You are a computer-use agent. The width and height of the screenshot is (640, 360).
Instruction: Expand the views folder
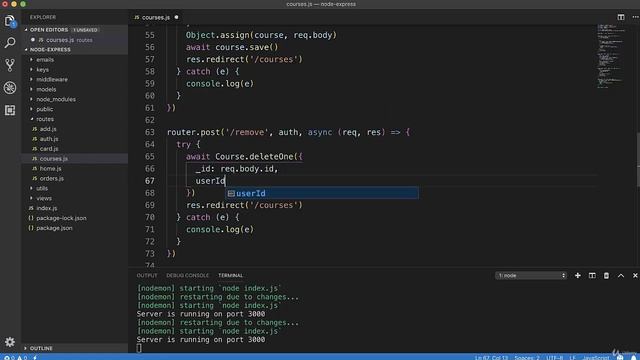[44, 198]
